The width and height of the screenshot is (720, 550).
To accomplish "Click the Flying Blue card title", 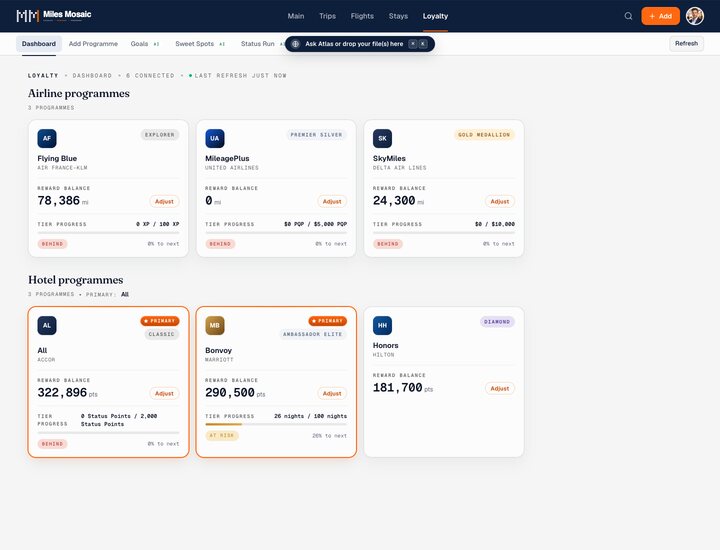I will [57, 158].
